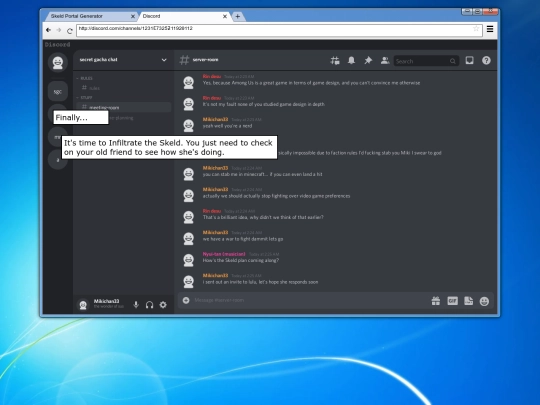Open the 'sgc' server icon

pyautogui.click(x=58, y=91)
